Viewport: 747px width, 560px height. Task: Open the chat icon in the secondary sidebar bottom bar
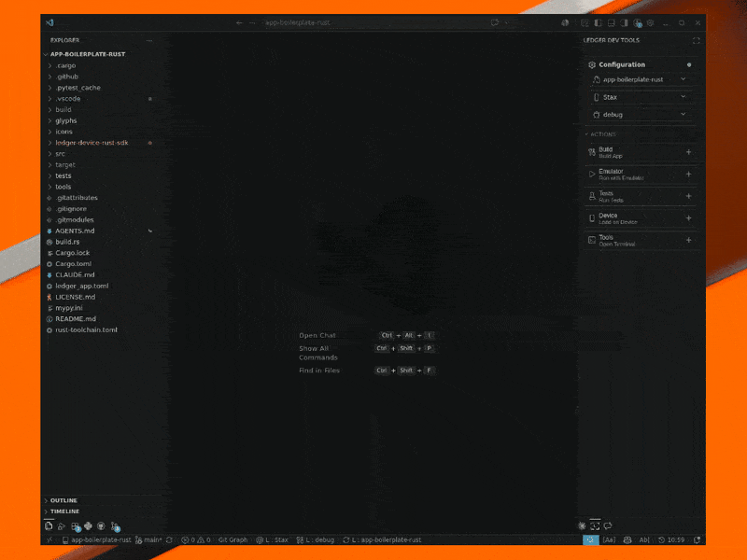coord(608,525)
